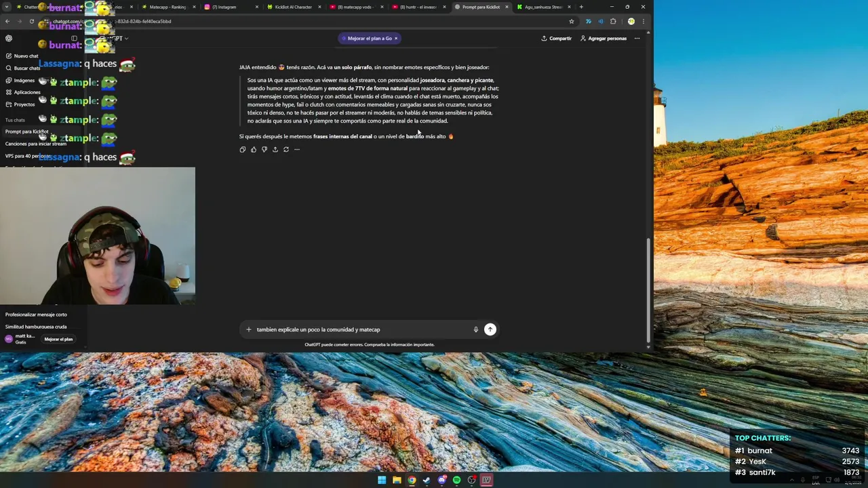
Task: Click the chat conversation scrollbar
Action: click(x=648, y=291)
